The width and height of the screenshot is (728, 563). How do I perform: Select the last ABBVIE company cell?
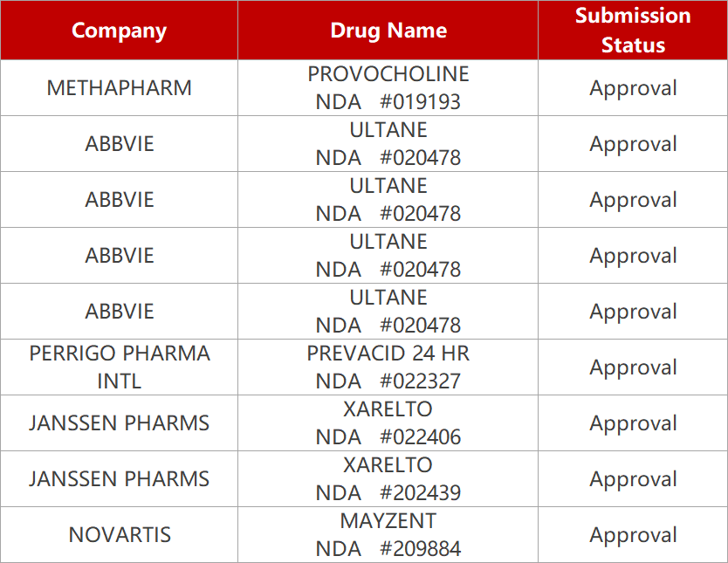[119, 312]
